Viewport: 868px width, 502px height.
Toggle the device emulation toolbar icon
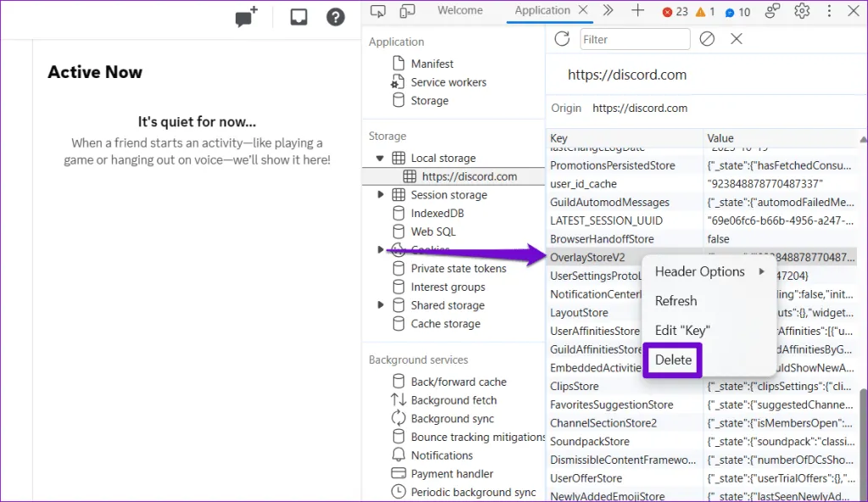coord(407,11)
